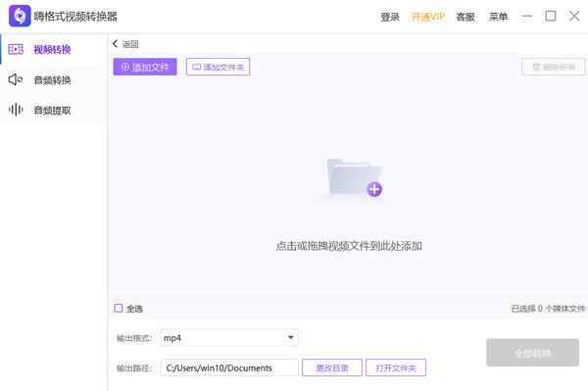The width and height of the screenshot is (588, 391).
Task: Click the 添加文件夹 add folder button
Action: [218, 67]
